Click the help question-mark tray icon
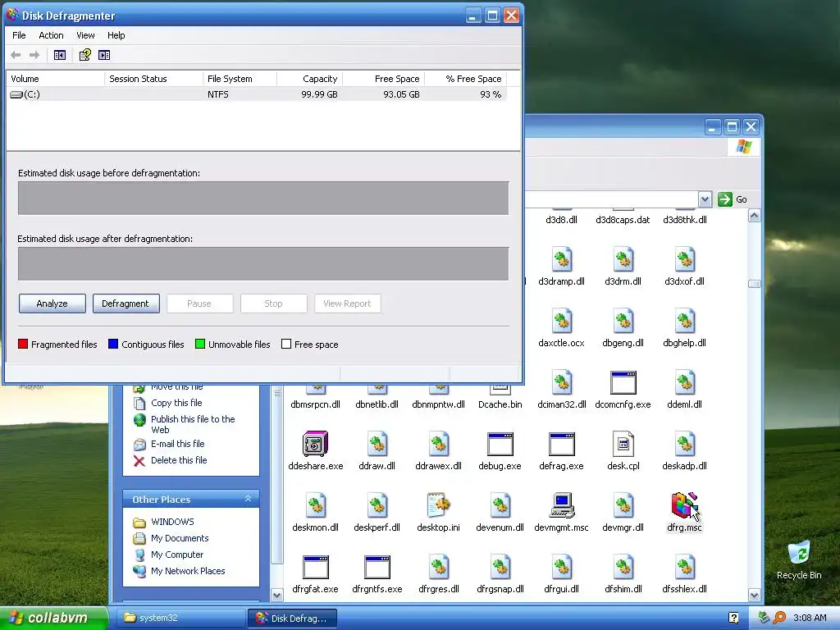Screen dimensions: 840x630 pyautogui.click(x=733, y=618)
